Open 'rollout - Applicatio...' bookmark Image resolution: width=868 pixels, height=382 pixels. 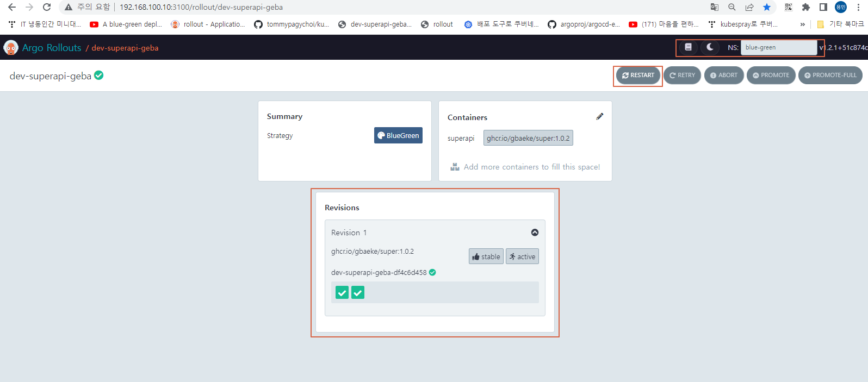coord(208,24)
